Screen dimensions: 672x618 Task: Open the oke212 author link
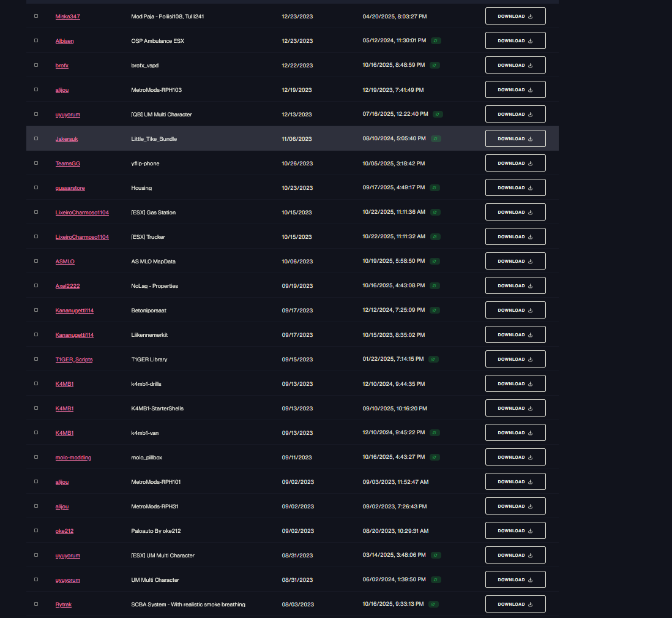pos(64,531)
